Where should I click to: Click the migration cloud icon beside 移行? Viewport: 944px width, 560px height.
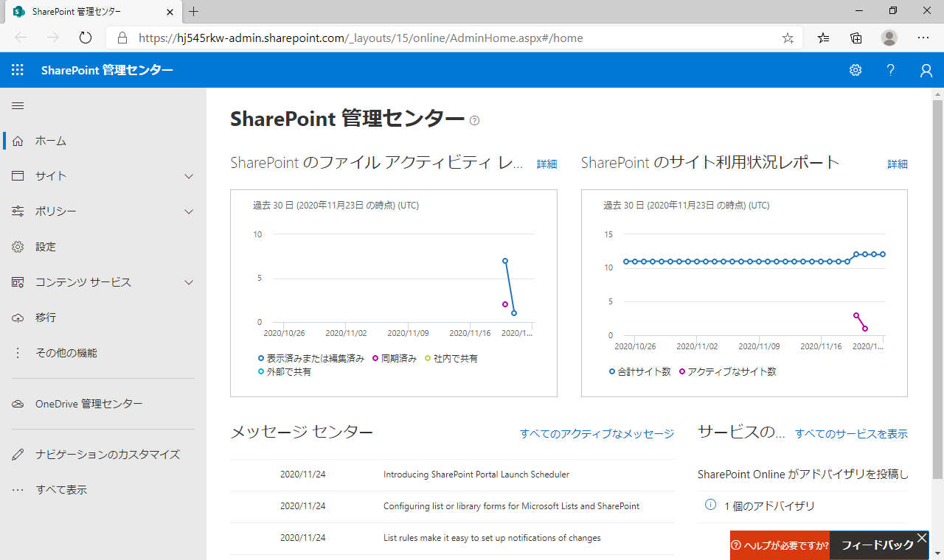pos(18,318)
